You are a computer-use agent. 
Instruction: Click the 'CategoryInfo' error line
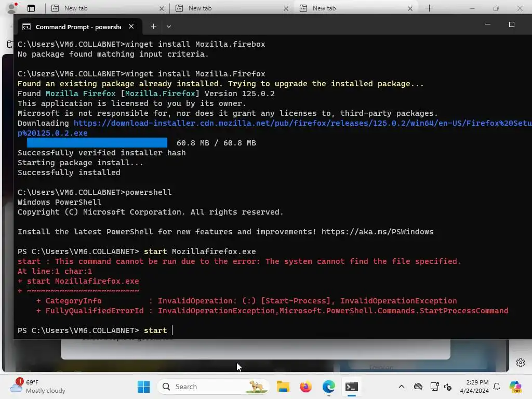click(x=246, y=301)
